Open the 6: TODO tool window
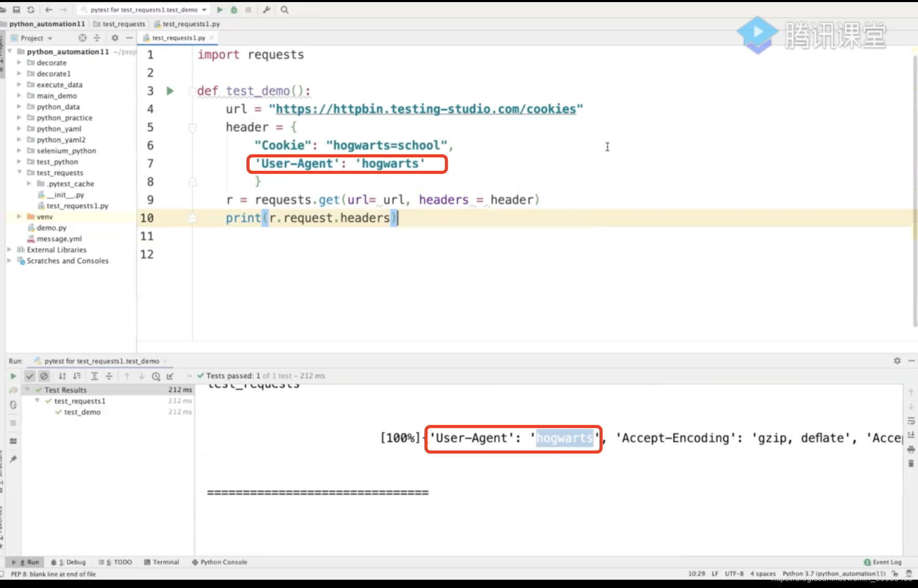The image size is (918, 588). [115, 562]
